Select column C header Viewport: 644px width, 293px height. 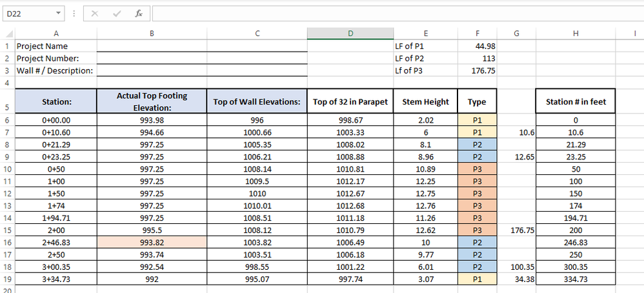pyautogui.click(x=257, y=34)
